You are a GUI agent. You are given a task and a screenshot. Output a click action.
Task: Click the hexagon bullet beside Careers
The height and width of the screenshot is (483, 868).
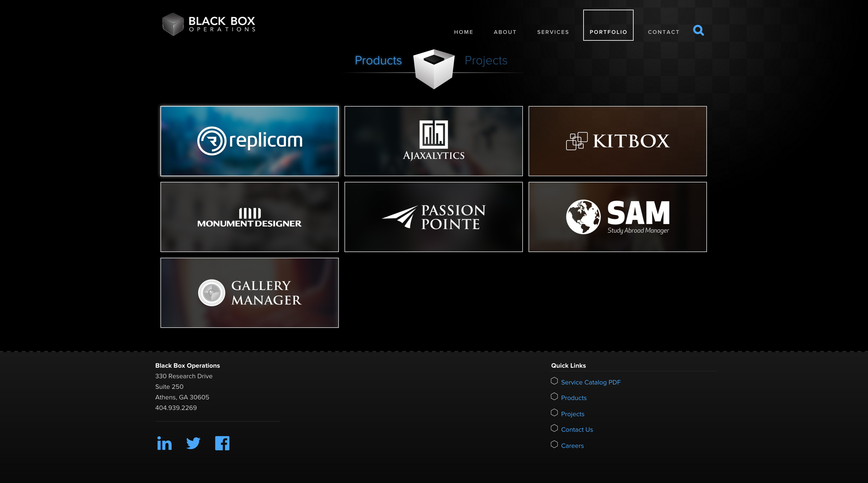554,444
